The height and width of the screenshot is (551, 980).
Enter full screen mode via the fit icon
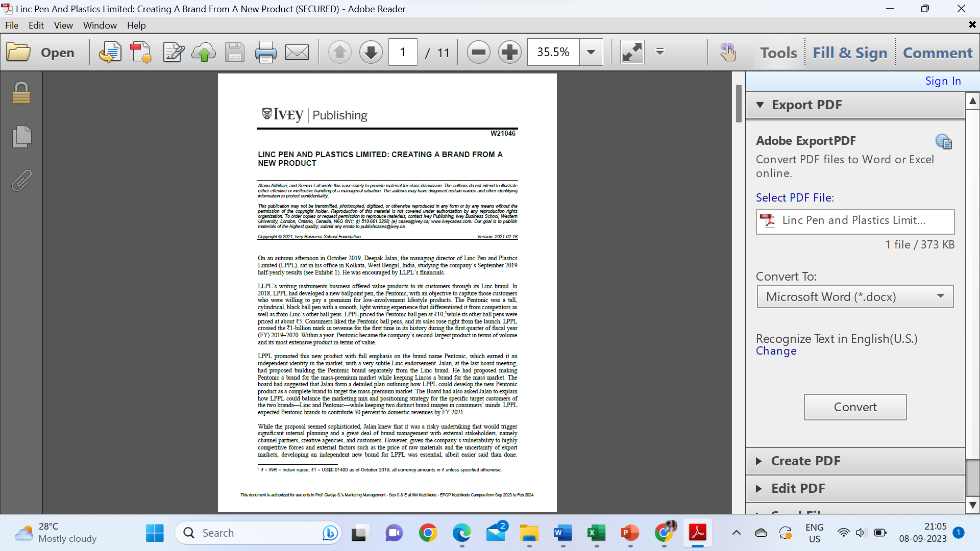click(632, 52)
